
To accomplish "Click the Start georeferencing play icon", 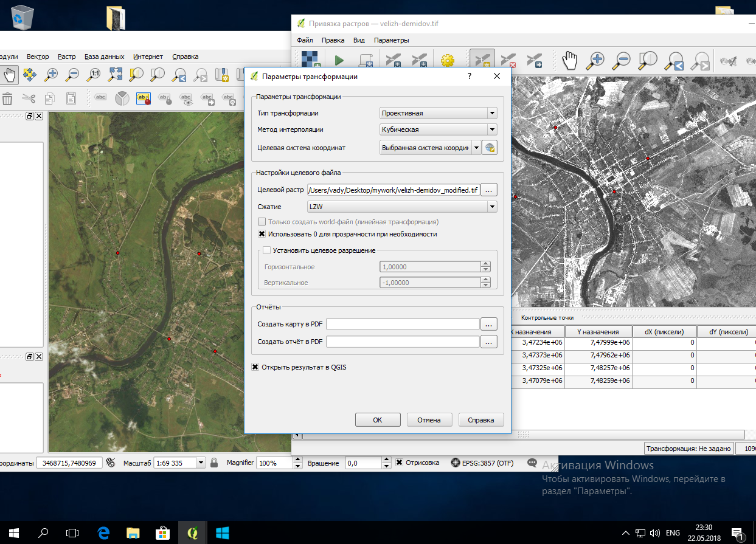I will click(x=339, y=60).
